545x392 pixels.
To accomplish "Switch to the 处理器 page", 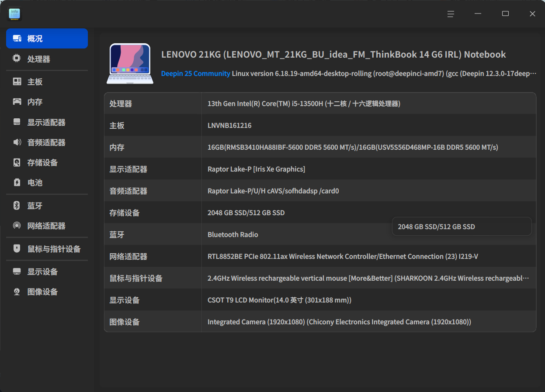I will (x=47, y=59).
